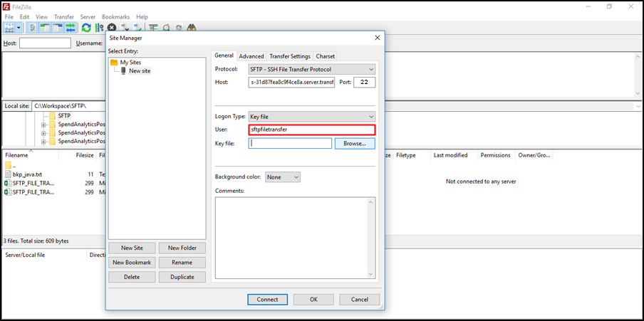This screenshot has height=321, width=644.
Task: Toggle the remote directory tree icon
Action: [58, 28]
